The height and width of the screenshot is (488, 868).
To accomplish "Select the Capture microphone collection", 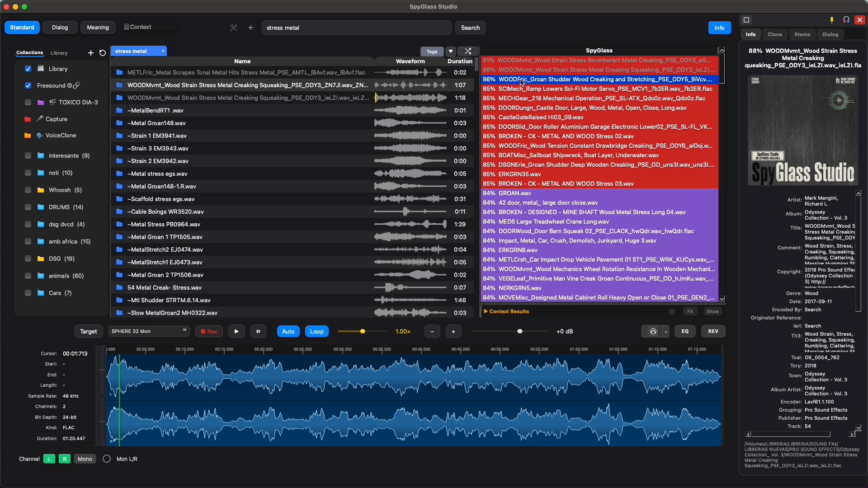I will click(52, 119).
